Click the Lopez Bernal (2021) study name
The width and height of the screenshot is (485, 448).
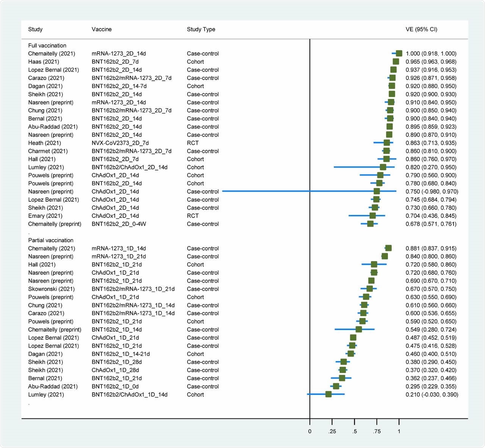53,70
